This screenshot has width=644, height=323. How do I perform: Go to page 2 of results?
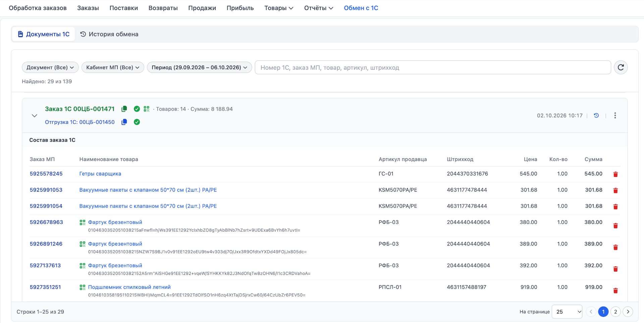tap(615, 312)
